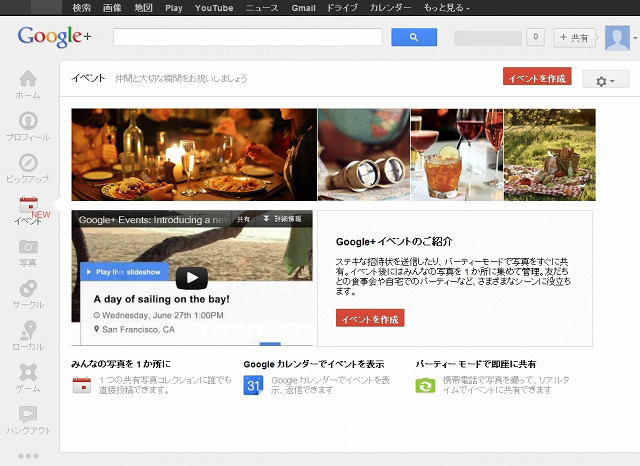The image size is (640, 466).
Task: Click the Google+ イベントのご紹介 heading
Action: pos(394,242)
